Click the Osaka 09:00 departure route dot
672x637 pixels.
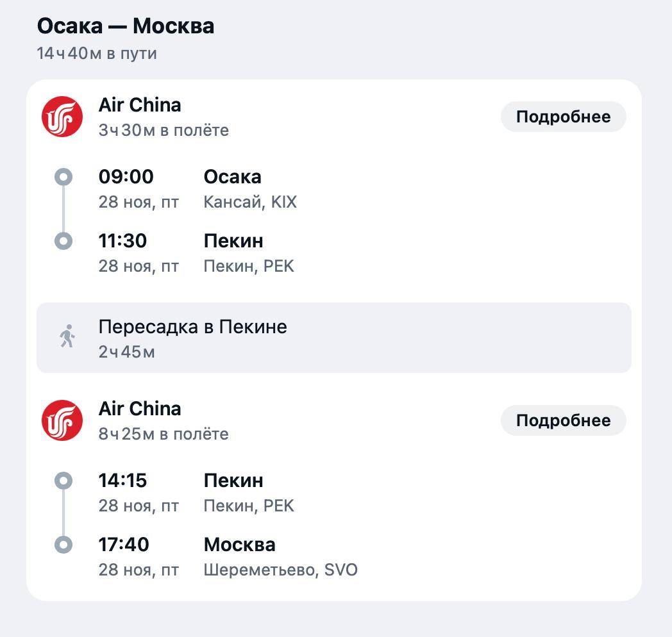(63, 176)
